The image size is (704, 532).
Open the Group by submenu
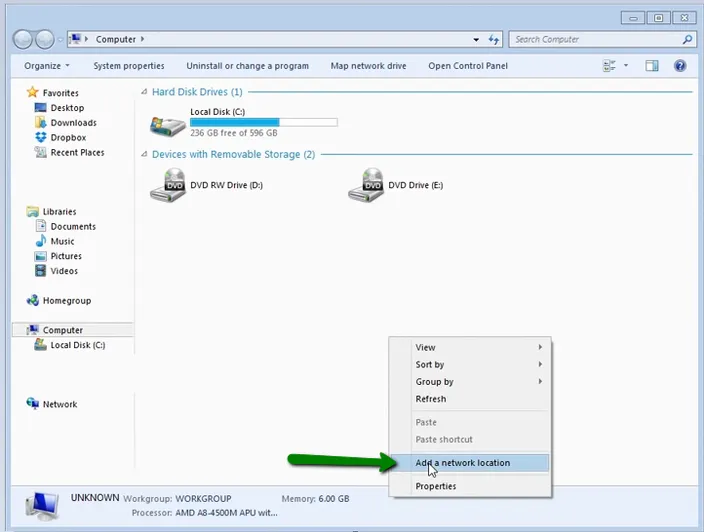[x=470, y=382]
